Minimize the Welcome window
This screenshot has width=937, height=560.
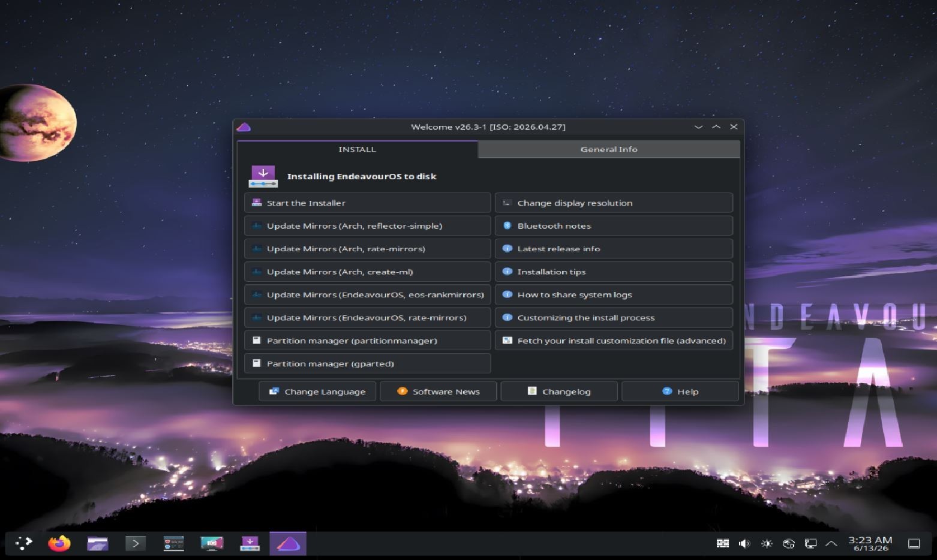(x=698, y=127)
